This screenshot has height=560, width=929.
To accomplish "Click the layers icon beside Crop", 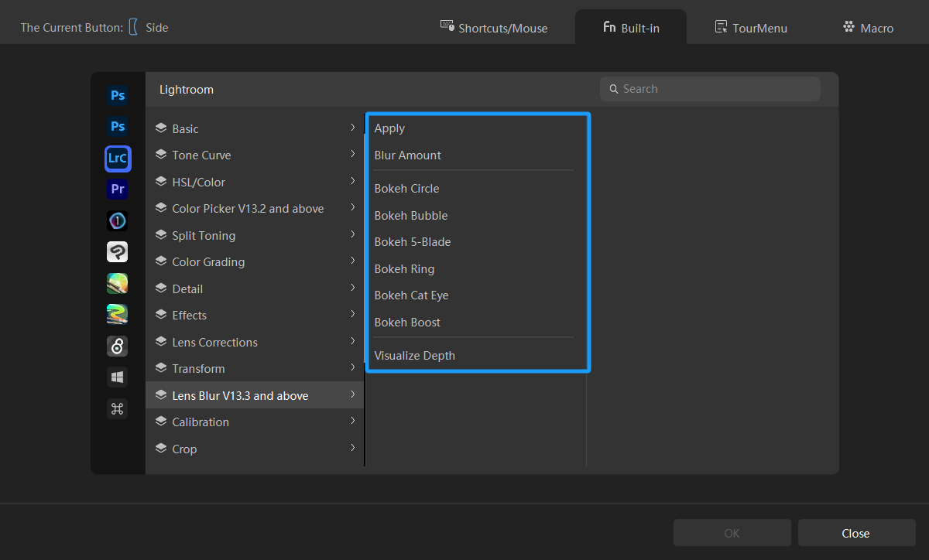I will point(161,449).
